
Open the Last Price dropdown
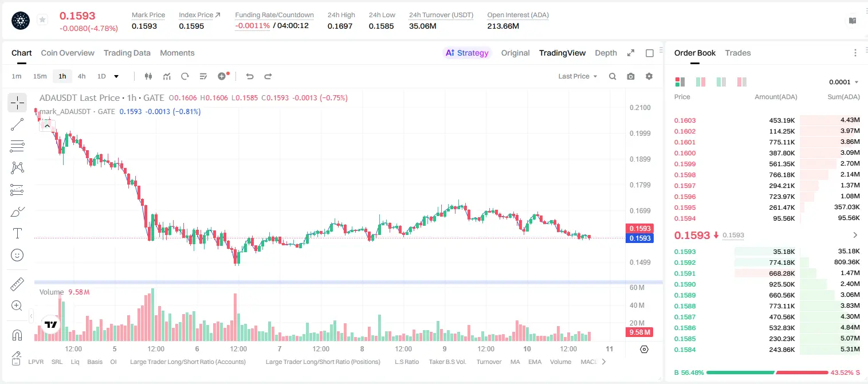(x=578, y=76)
